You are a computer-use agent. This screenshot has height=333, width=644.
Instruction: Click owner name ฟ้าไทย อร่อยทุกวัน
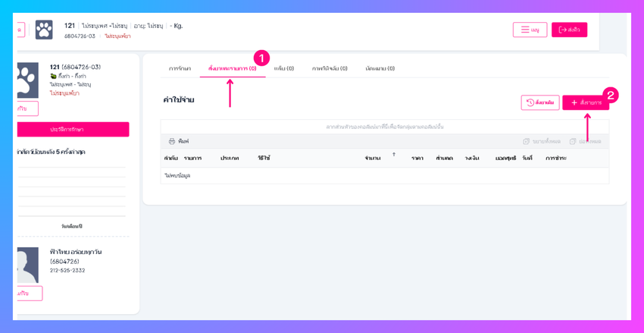(x=76, y=252)
